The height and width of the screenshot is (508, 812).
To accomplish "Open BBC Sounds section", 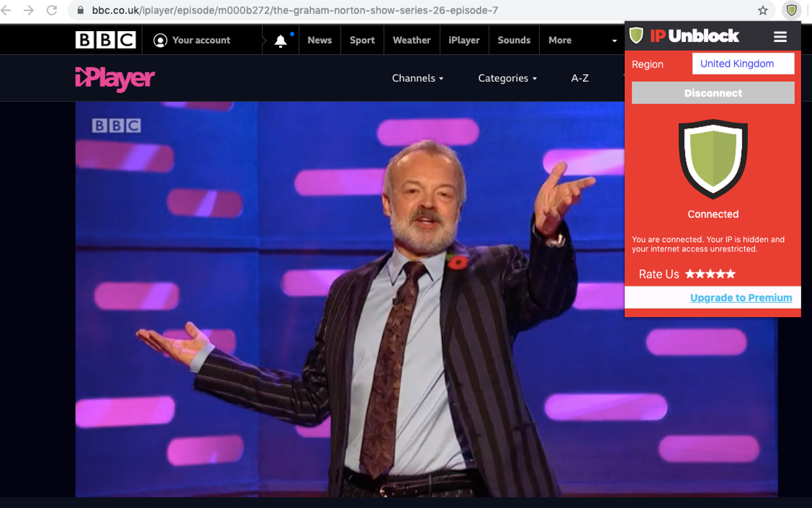I will tap(514, 40).
